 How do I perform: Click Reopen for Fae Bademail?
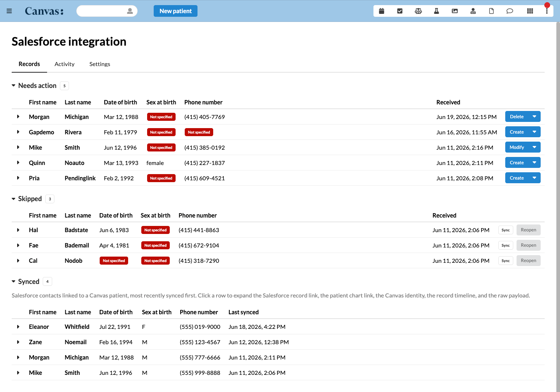pyautogui.click(x=528, y=245)
